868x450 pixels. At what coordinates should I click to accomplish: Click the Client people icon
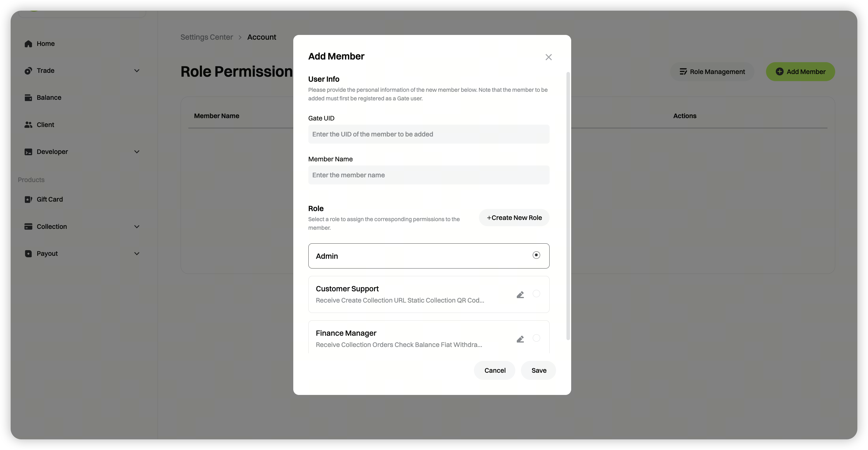pyautogui.click(x=28, y=125)
